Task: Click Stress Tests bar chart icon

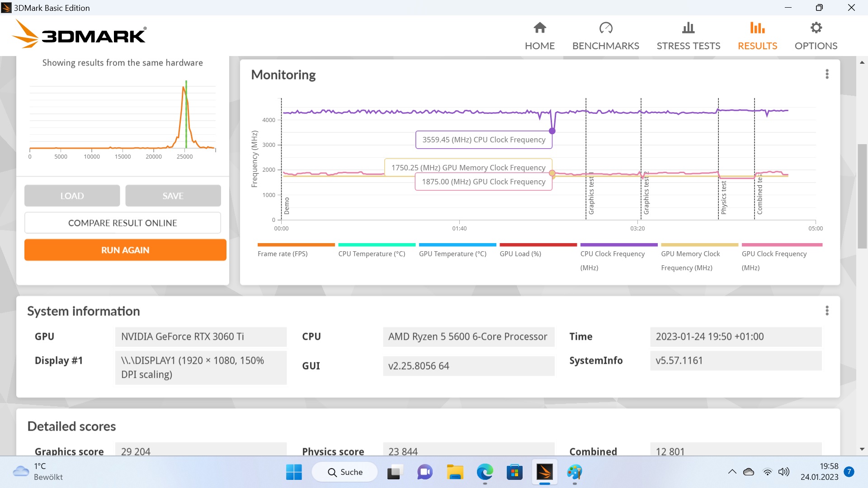Action: point(688,28)
